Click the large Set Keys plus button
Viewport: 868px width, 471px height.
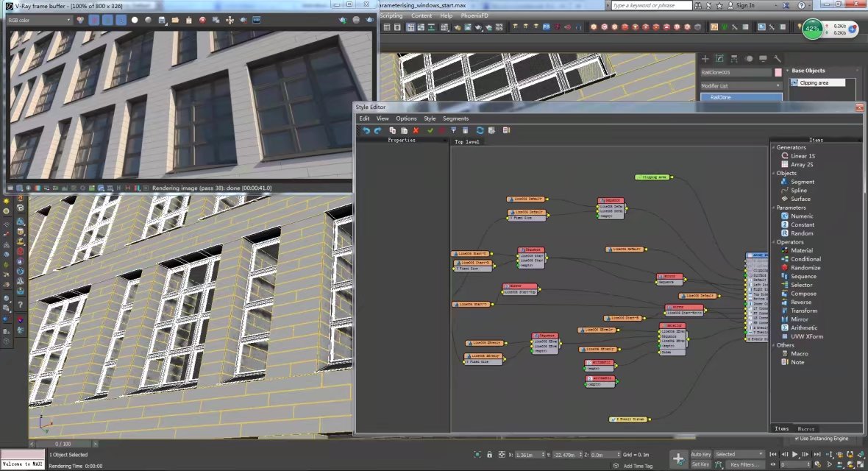coord(678,458)
